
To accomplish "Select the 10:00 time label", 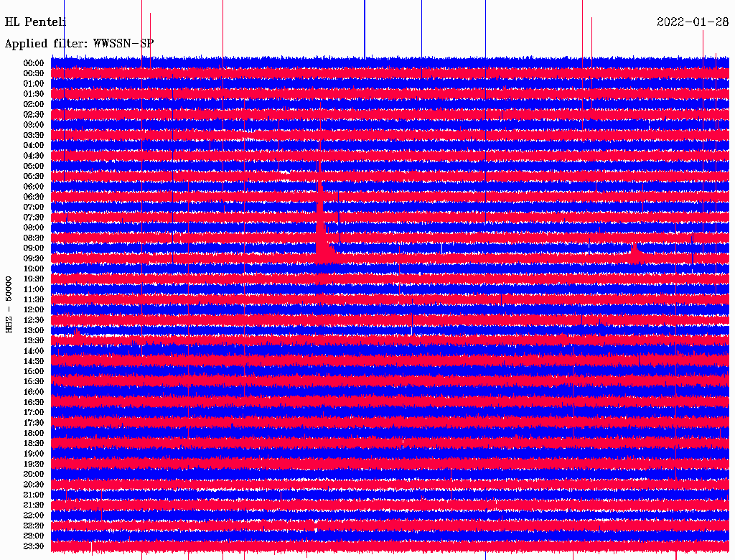I will coord(34,269).
